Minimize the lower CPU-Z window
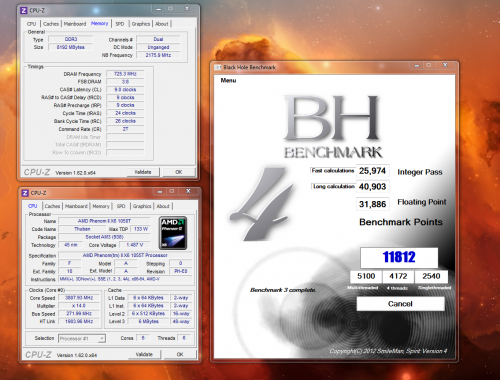Screen dimensions: 500x380 point(160,191)
